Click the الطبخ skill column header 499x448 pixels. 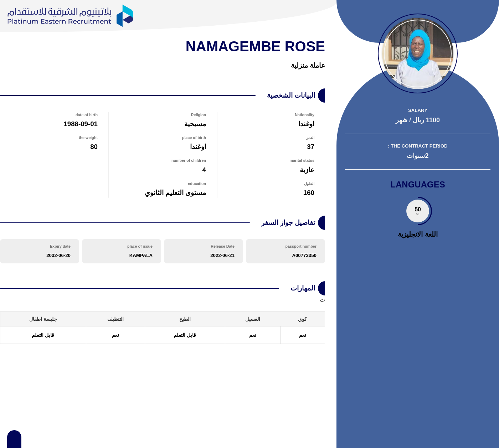coord(185,319)
